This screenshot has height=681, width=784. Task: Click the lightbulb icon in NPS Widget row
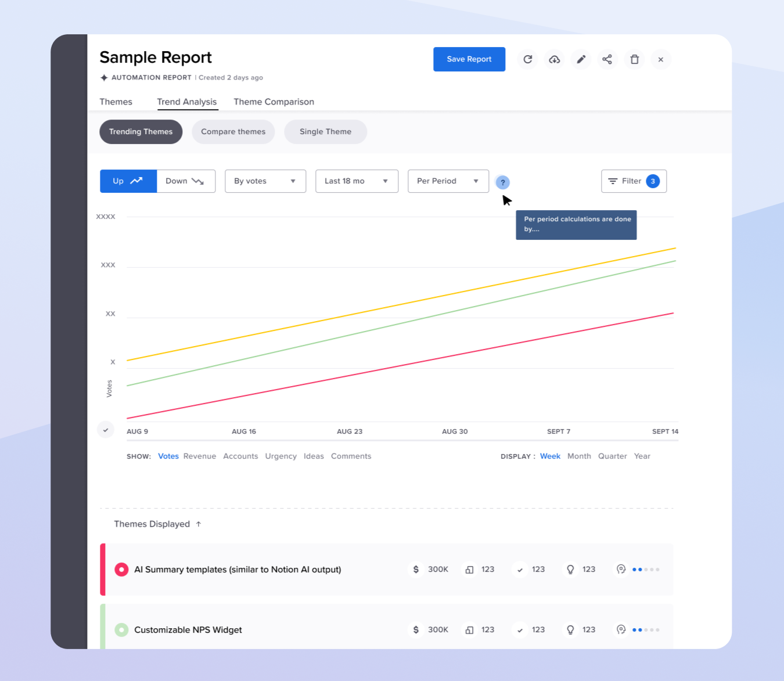pyautogui.click(x=570, y=630)
